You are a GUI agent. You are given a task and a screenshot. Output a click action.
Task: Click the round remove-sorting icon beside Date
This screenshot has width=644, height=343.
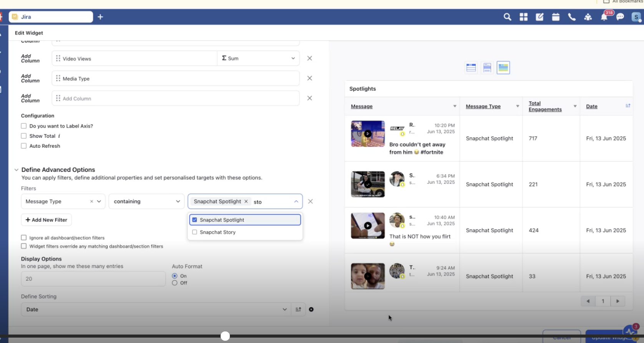tap(311, 310)
